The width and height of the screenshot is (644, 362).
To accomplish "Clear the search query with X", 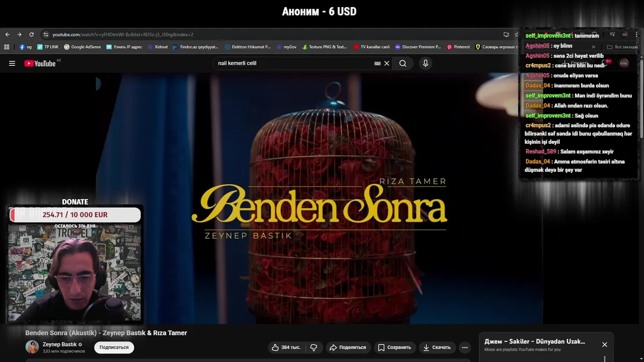I will (387, 63).
